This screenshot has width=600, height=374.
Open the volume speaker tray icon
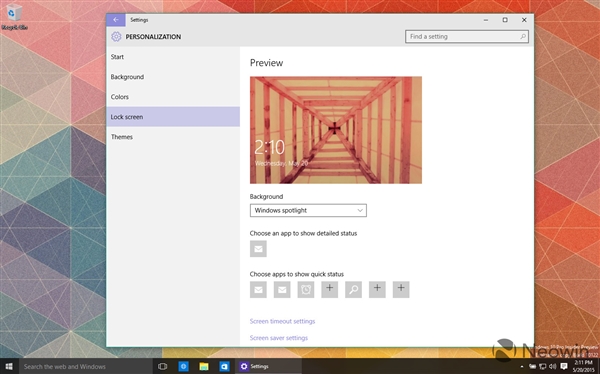(x=553, y=367)
